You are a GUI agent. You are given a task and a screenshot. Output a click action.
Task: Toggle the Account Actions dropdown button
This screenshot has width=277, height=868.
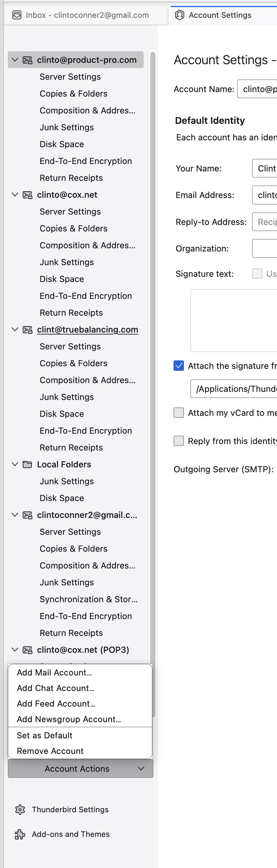point(80,768)
